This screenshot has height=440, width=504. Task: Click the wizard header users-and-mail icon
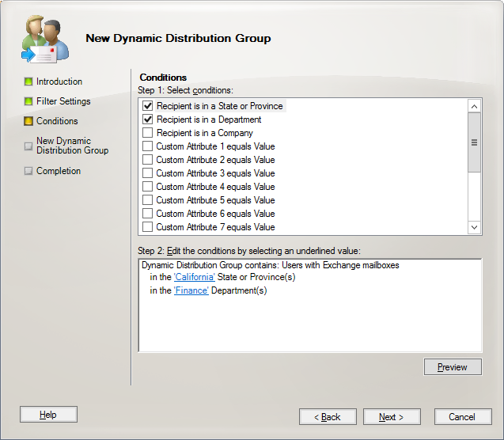pyautogui.click(x=45, y=39)
